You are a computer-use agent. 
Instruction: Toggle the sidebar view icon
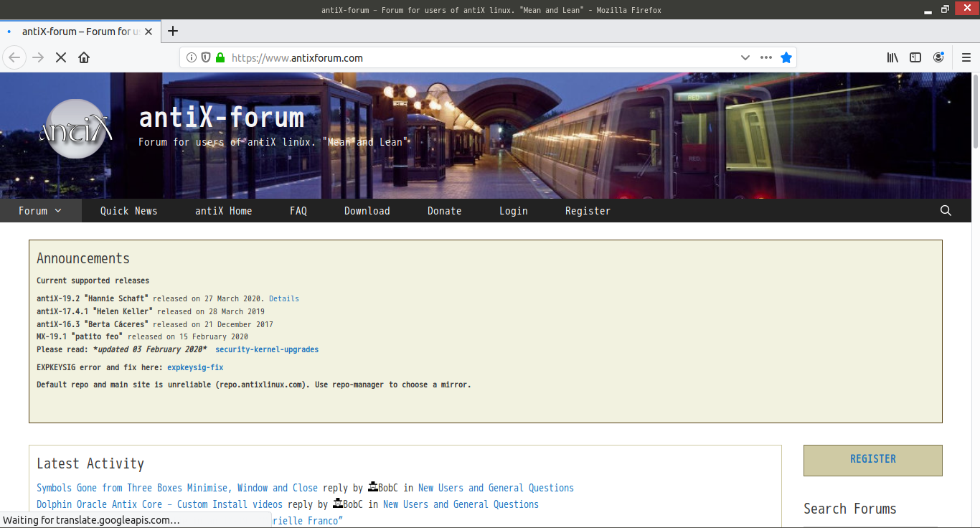(915, 57)
